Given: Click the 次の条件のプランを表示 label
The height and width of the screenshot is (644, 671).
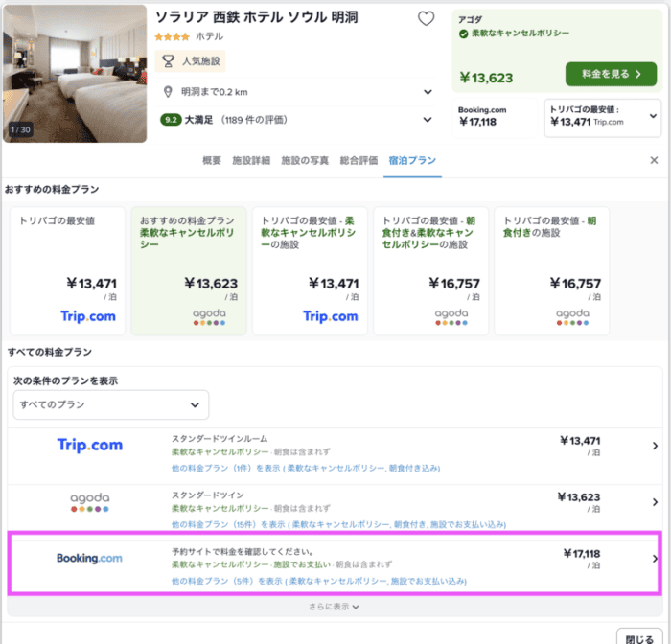Looking at the screenshot, I should [x=65, y=380].
